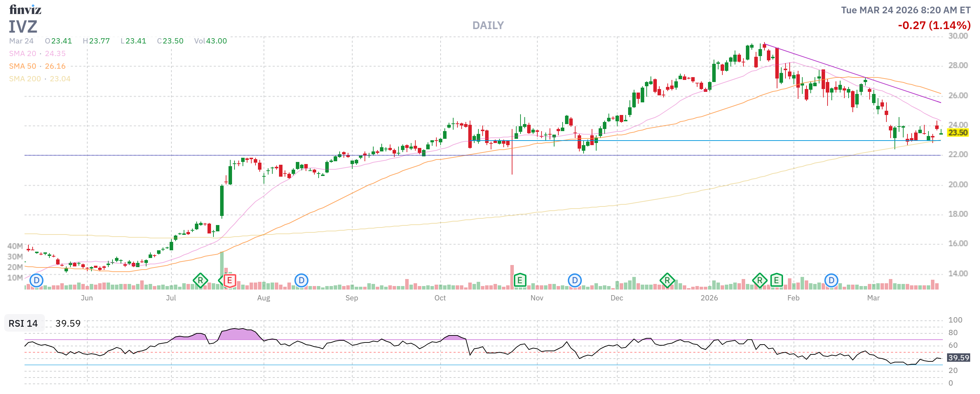Select the IVZ ticker heading

(x=23, y=27)
